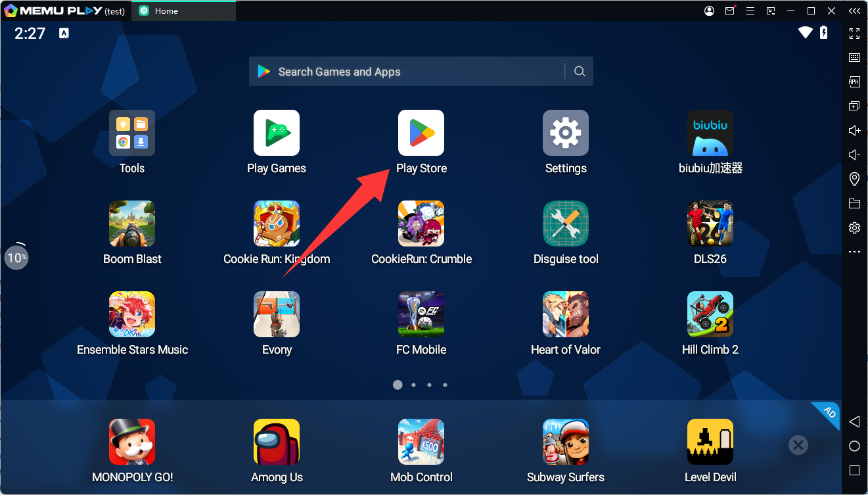
Task: Launch Cookie Run: Kingdom
Action: click(277, 224)
